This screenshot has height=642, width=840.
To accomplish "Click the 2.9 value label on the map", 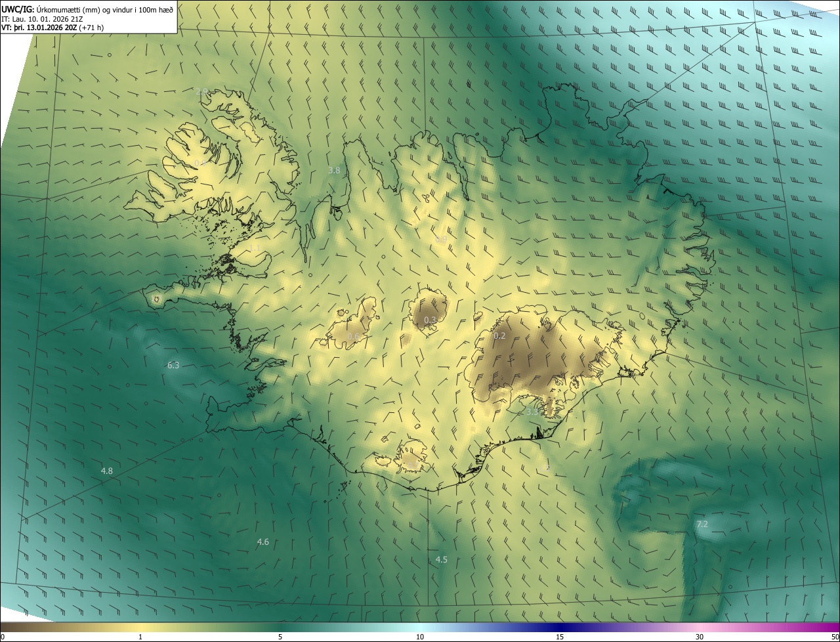I will click(202, 91).
